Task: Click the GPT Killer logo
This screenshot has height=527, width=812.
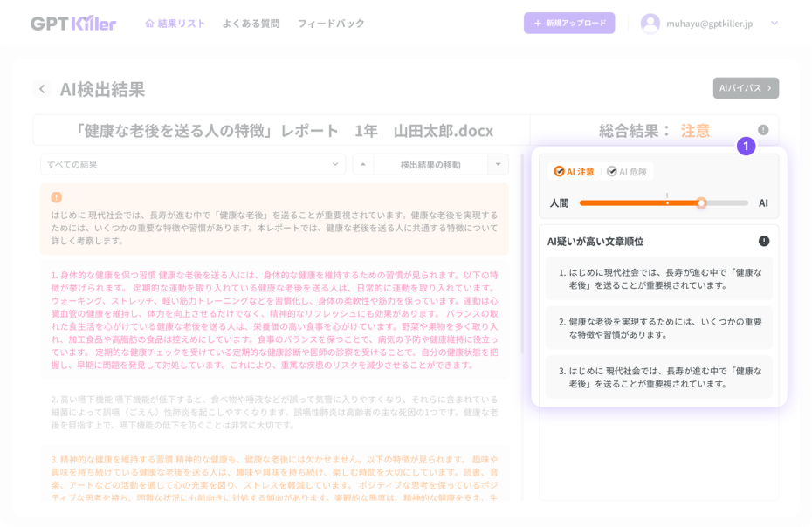Action: click(73, 24)
